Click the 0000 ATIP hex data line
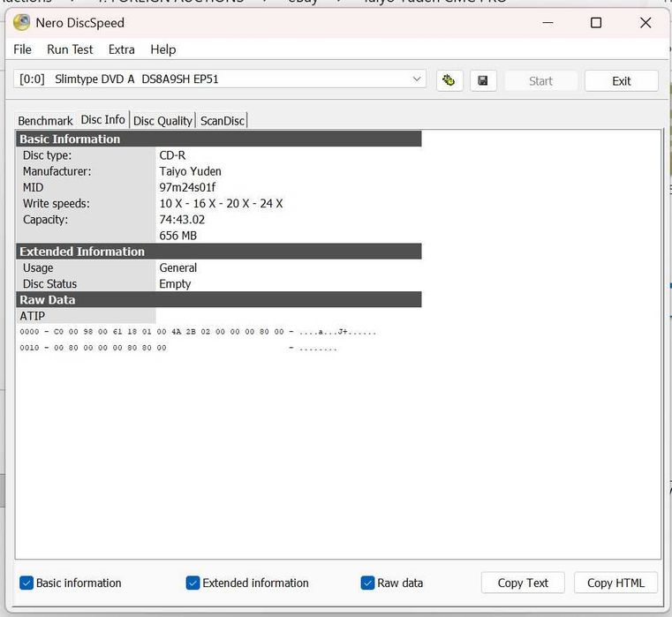The image size is (672, 617). 198,332
